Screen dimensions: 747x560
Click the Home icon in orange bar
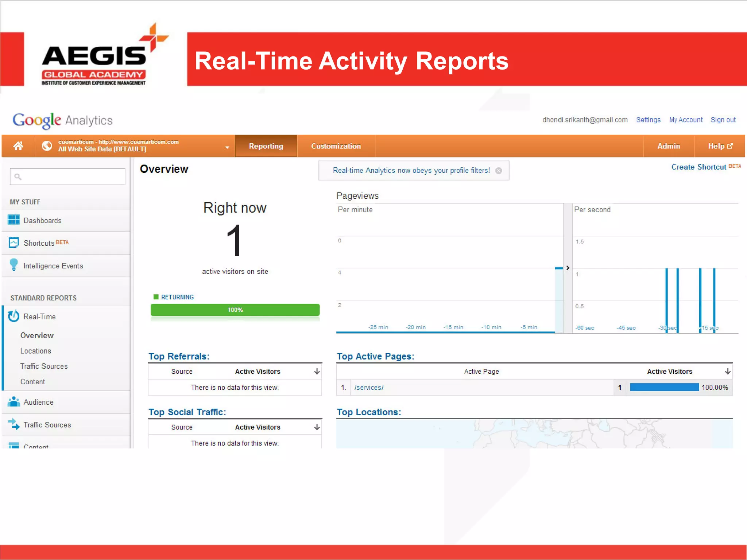pyautogui.click(x=18, y=146)
